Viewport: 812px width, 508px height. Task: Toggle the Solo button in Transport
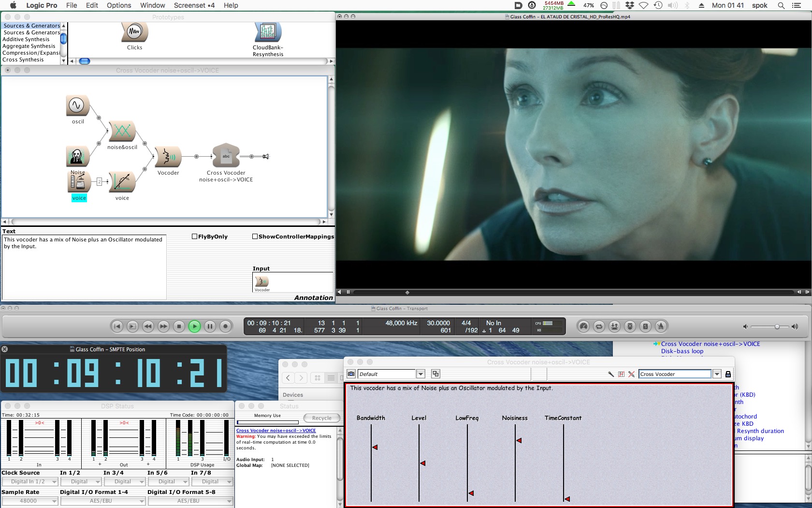click(x=645, y=326)
